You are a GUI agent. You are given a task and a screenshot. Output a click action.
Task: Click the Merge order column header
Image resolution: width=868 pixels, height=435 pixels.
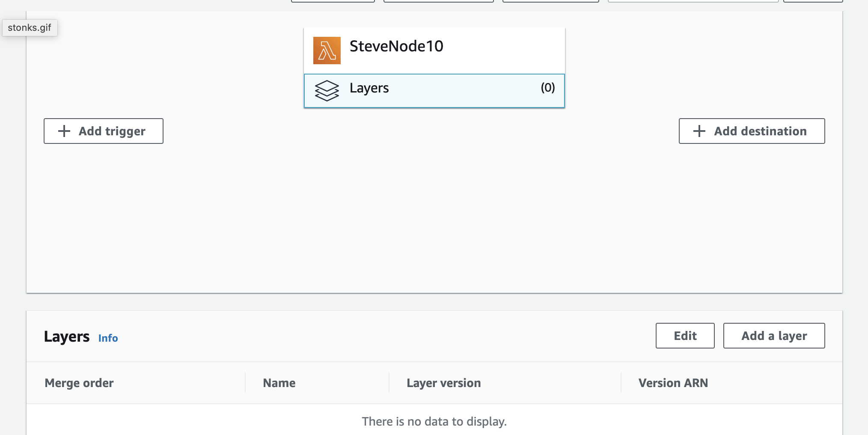click(79, 383)
